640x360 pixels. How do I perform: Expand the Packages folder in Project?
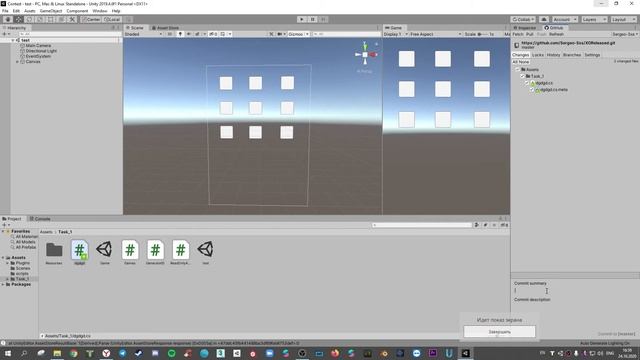coord(3,284)
